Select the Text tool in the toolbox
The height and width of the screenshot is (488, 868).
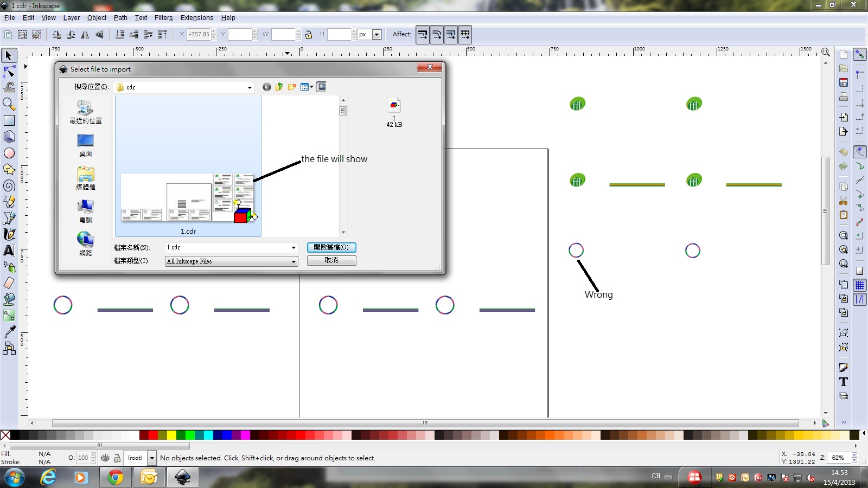point(9,251)
